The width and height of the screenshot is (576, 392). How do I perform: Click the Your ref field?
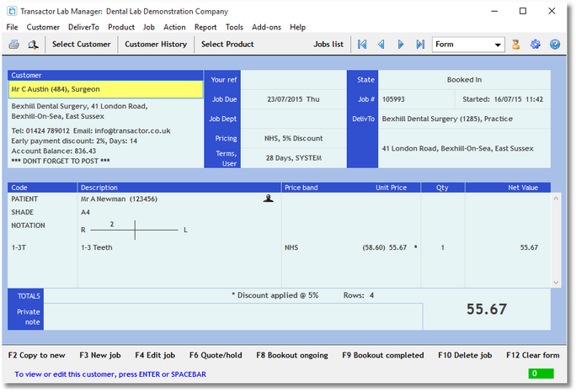point(294,80)
